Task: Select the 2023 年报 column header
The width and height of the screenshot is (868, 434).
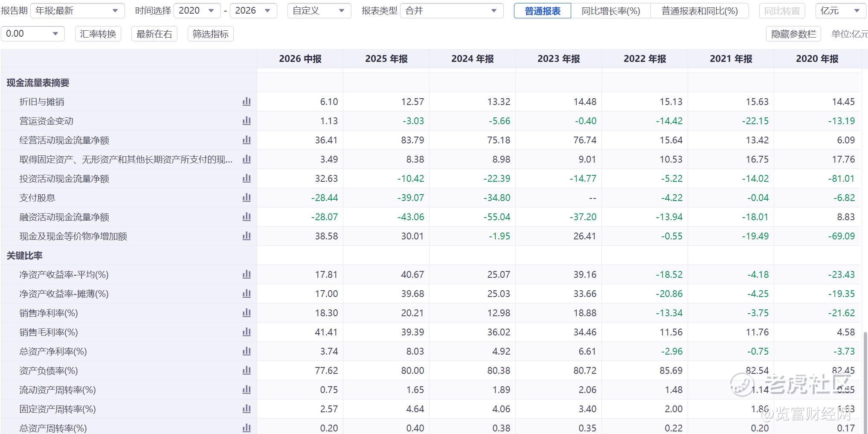Action: pyautogui.click(x=559, y=59)
